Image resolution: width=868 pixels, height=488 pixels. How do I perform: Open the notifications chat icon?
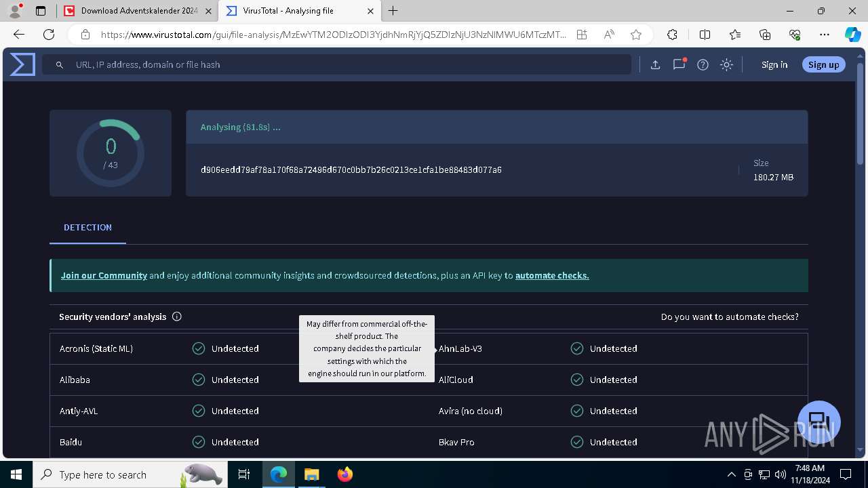click(679, 64)
